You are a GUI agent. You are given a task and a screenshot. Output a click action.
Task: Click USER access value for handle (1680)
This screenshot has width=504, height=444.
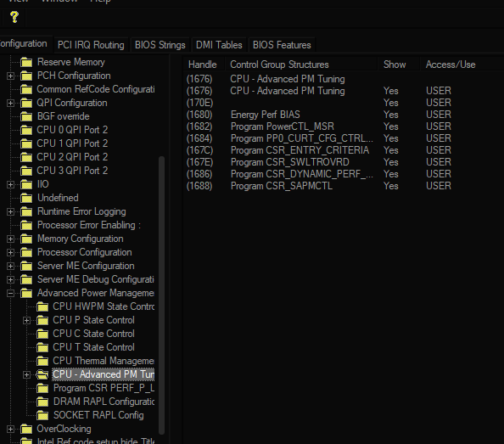click(x=439, y=115)
